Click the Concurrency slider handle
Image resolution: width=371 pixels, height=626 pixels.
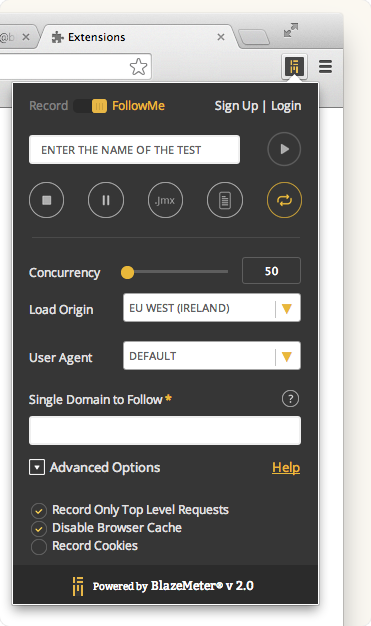coord(127,272)
